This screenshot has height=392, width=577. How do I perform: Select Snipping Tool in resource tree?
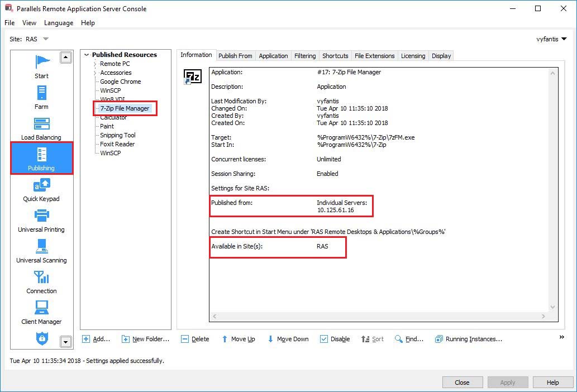pos(118,135)
